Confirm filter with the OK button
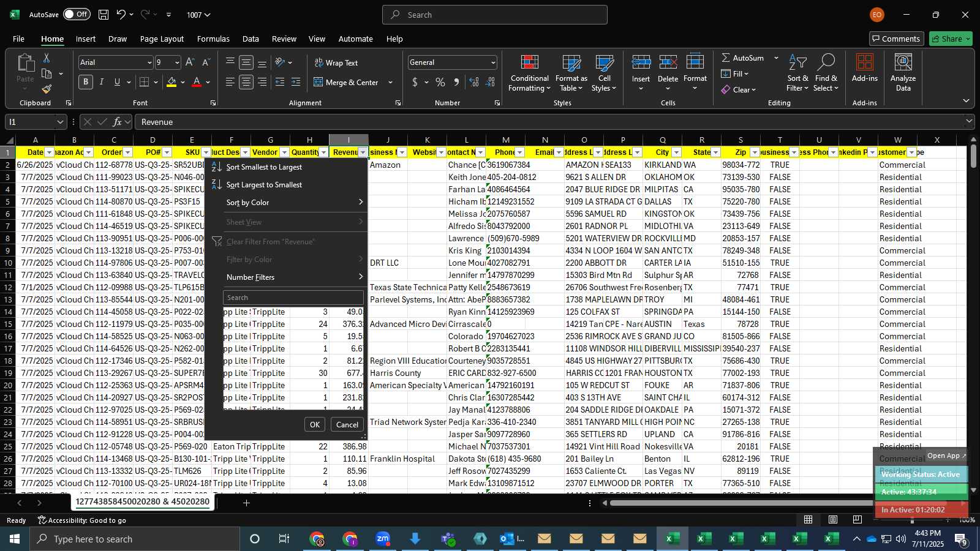The height and width of the screenshot is (551, 980). point(315,424)
